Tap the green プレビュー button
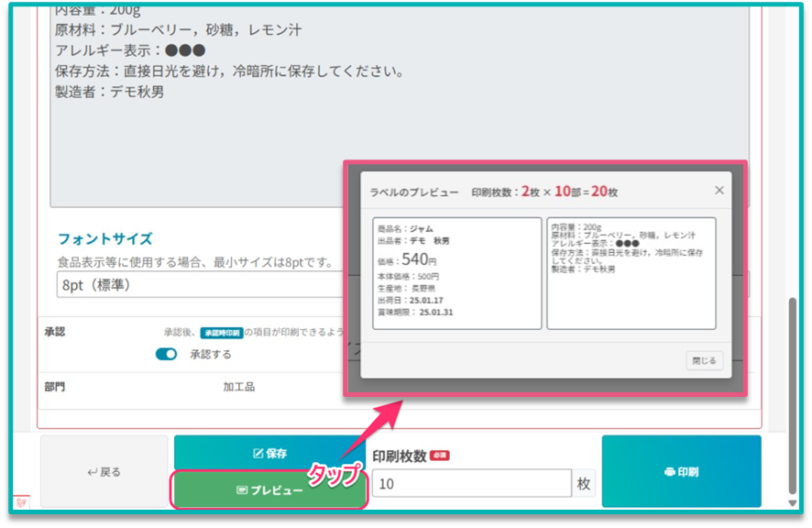 (x=269, y=490)
